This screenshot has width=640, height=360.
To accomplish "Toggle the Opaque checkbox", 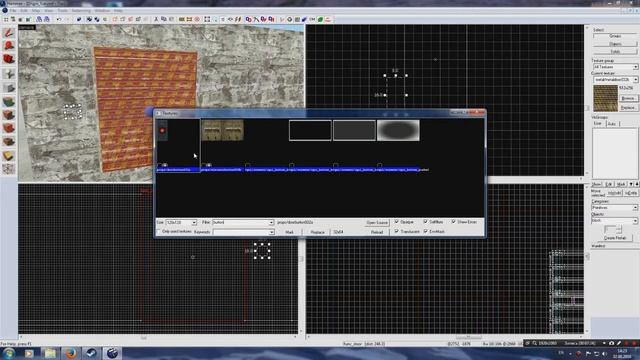I will coord(396,222).
